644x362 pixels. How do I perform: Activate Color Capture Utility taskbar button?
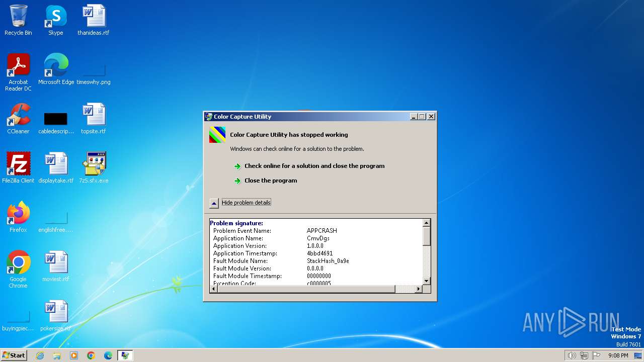pyautogui.click(x=125, y=355)
